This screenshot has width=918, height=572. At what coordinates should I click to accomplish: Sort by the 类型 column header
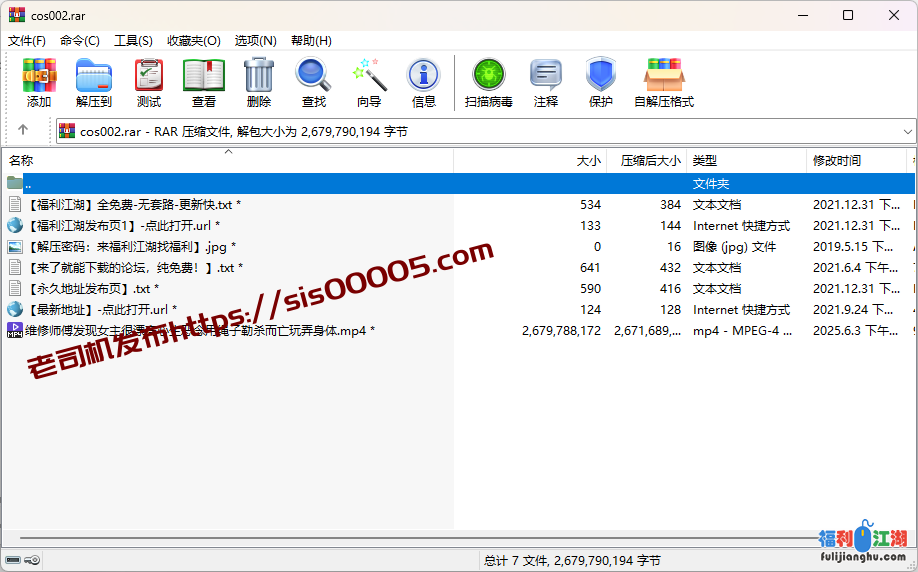746,160
